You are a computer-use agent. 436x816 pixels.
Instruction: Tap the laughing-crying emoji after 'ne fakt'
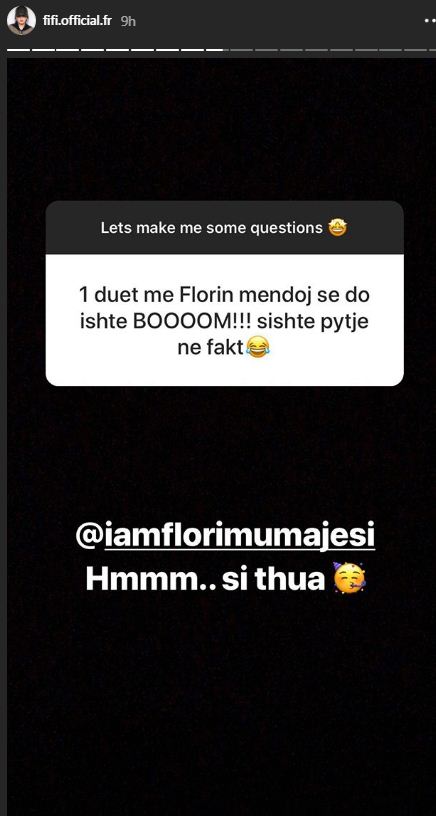[258, 347]
